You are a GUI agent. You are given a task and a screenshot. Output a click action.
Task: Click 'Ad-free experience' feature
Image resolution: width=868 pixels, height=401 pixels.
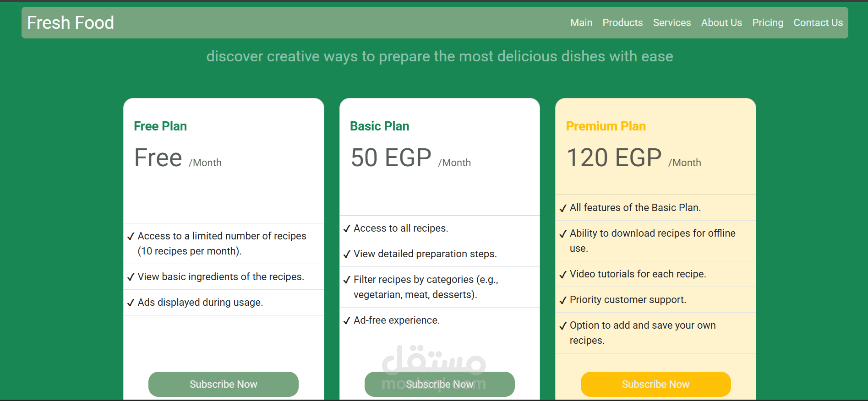(x=397, y=320)
